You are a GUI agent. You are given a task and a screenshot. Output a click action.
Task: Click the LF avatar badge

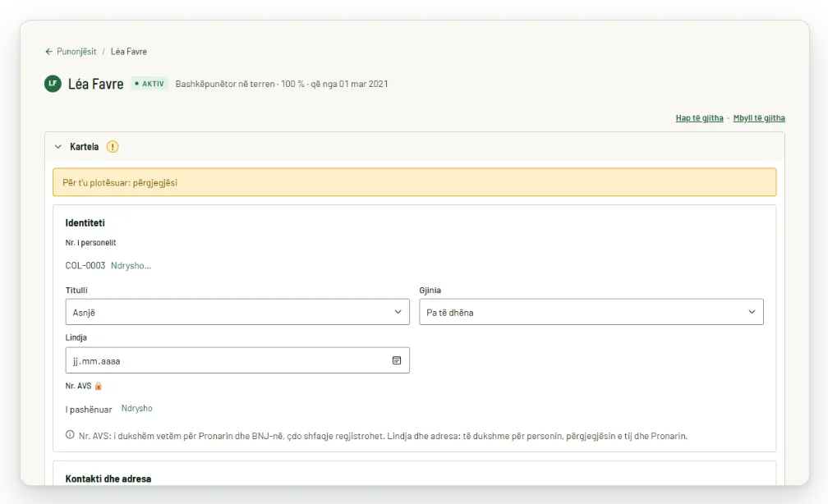coord(53,84)
